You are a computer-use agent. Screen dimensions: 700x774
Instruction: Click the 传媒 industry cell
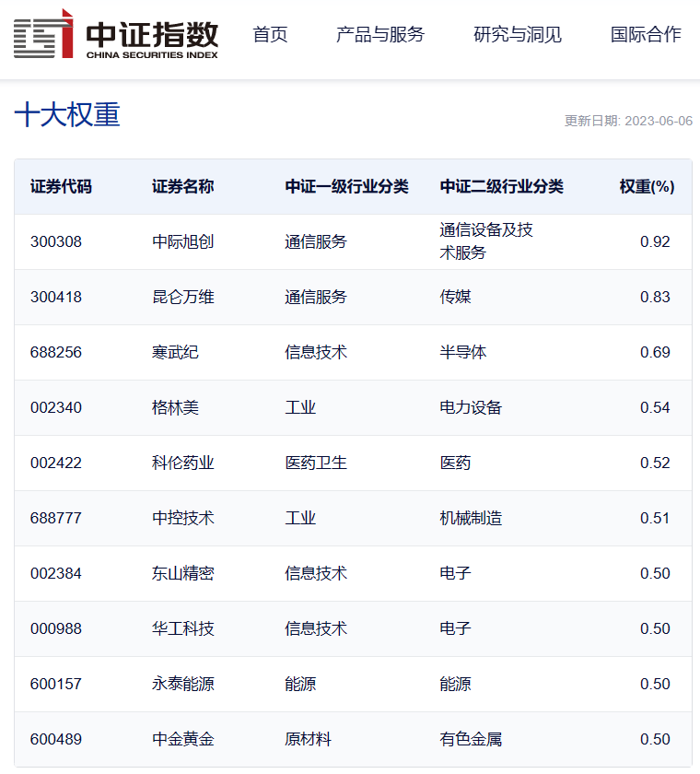coord(455,297)
